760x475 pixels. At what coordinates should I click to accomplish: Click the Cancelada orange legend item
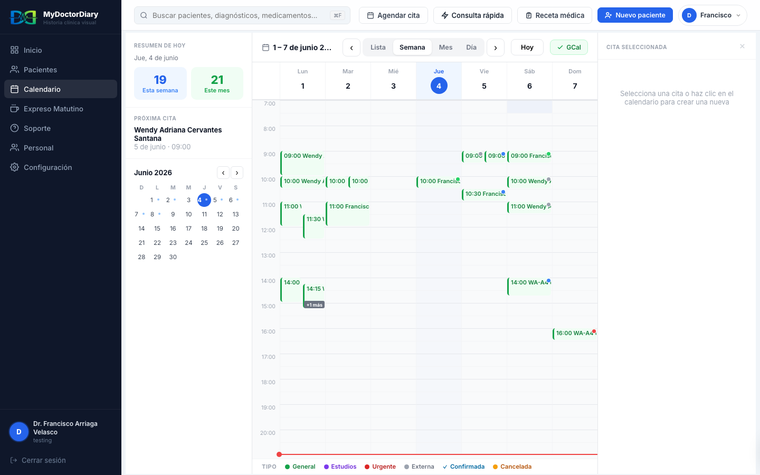(x=512, y=467)
